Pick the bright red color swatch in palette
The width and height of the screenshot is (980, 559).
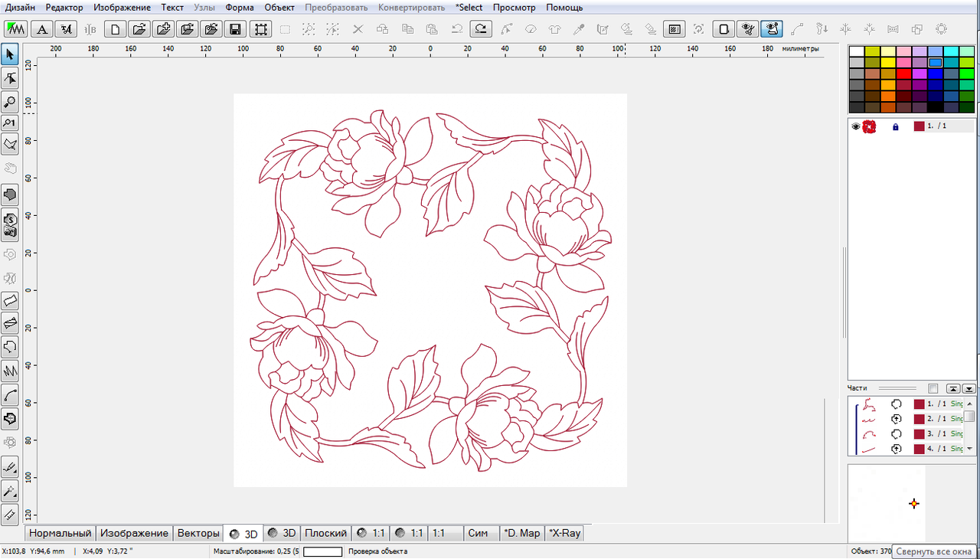coord(903,74)
